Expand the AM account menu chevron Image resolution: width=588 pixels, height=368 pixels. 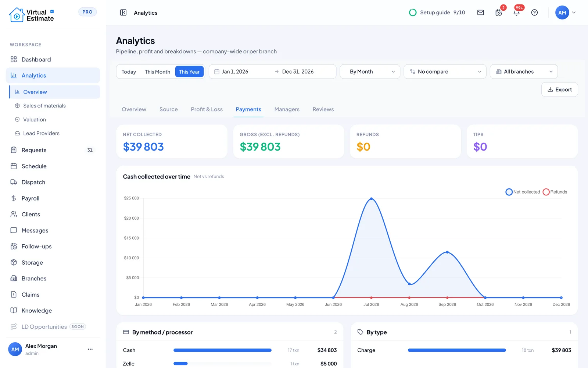coord(574,13)
